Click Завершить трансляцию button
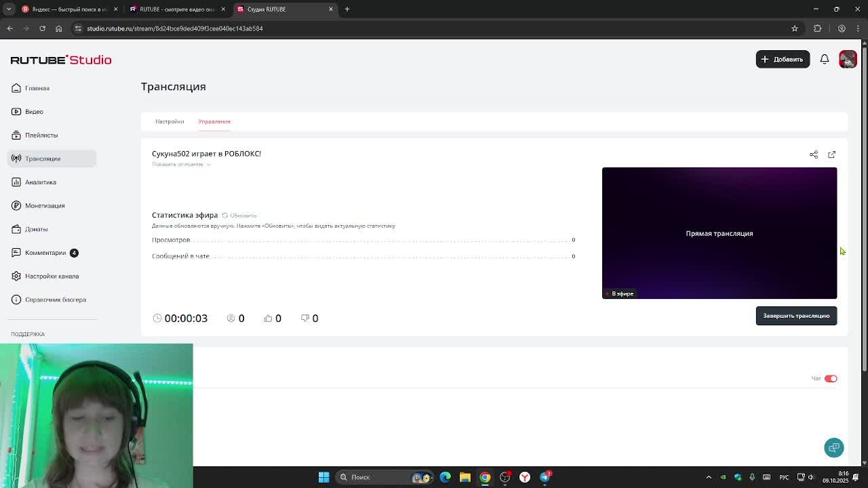The image size is (868, 488). [x=796, y=316]
